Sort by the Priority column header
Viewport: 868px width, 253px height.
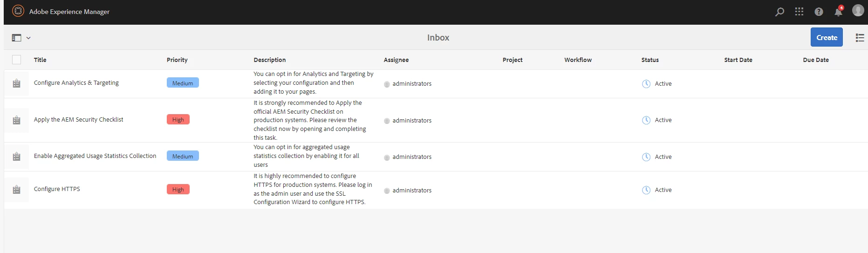tap(177, 60)
